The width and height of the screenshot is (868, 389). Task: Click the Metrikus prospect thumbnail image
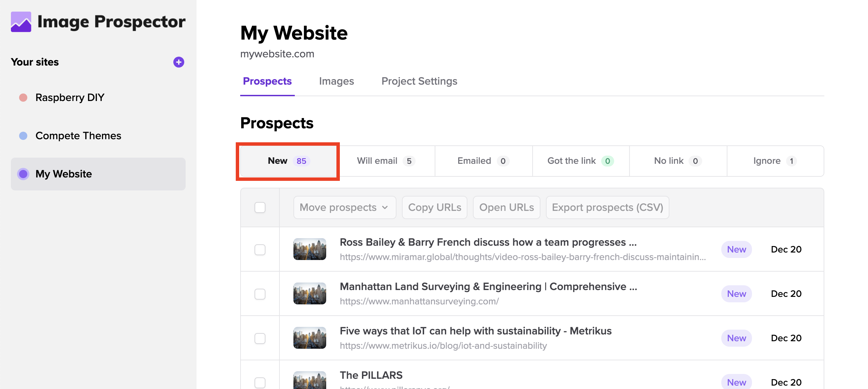(x=309, y=338)
